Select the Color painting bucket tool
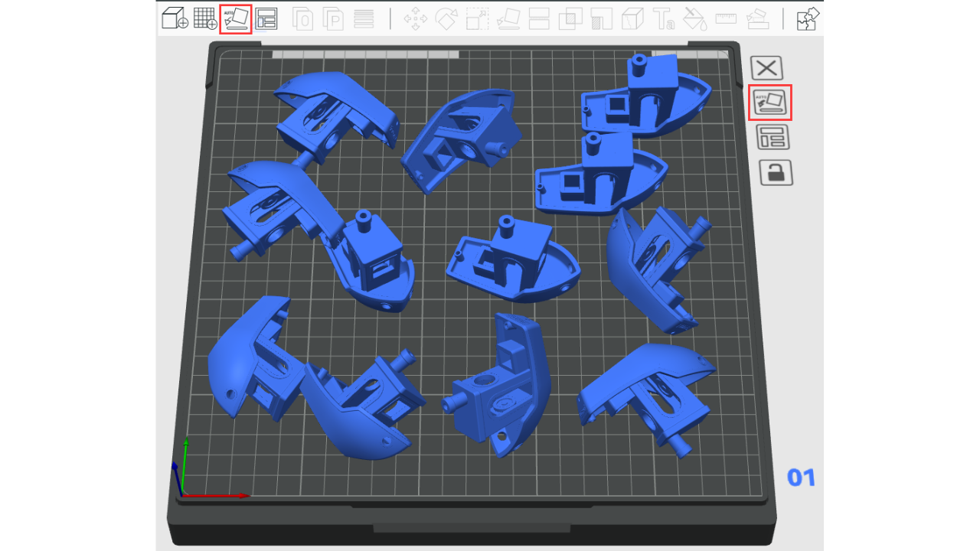The width and height of the screenshot is (980, 551). (694, 18)
